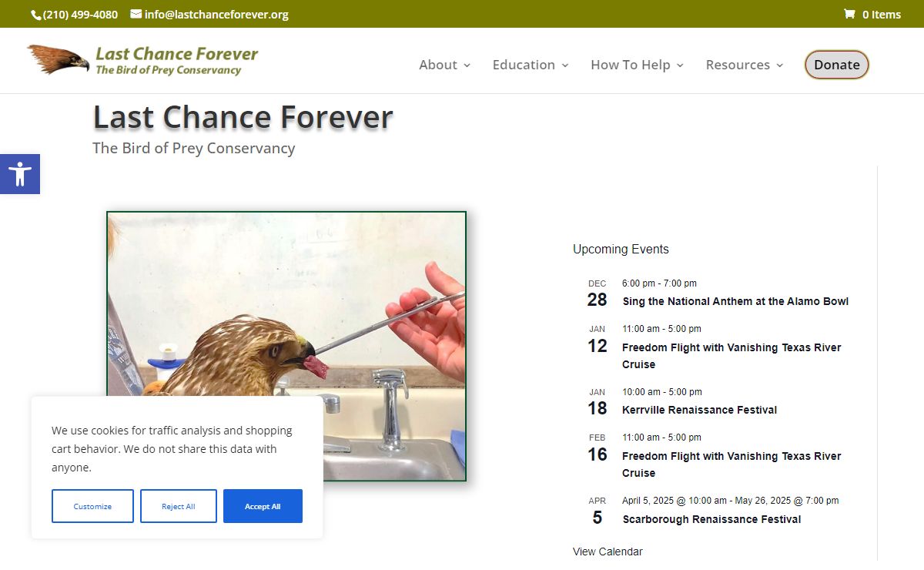Click the Apr 5 date label

pos(597,511)
